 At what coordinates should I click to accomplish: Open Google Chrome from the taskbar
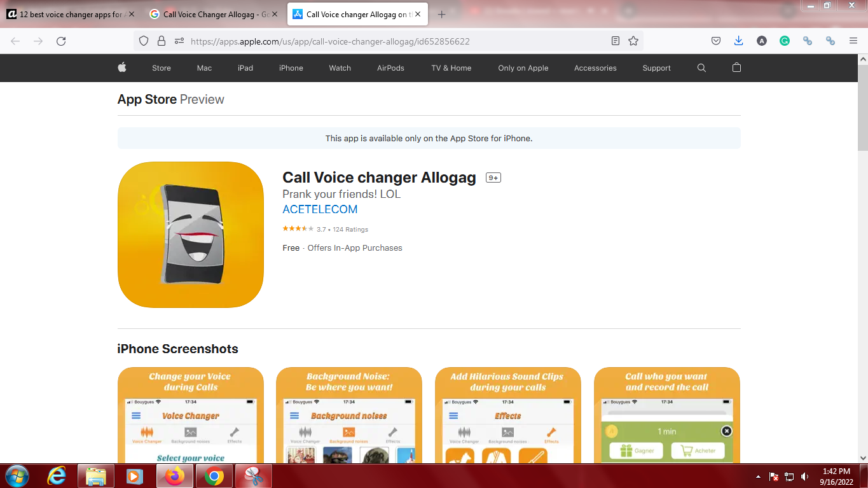(214, 476)
